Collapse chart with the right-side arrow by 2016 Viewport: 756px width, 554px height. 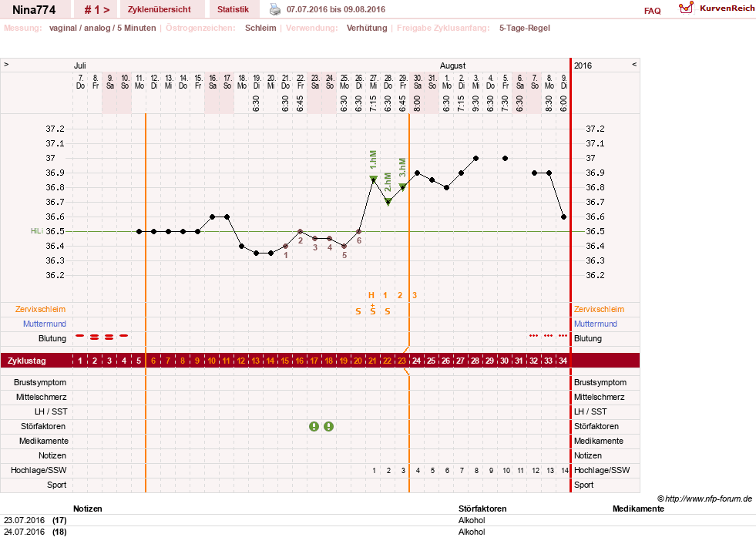(x=634, y=64)
